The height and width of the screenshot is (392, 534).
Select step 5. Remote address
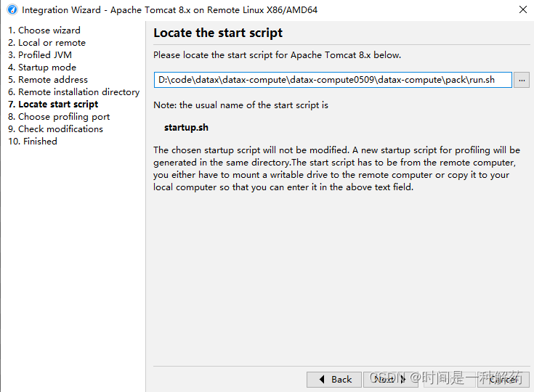pos(48,80)
